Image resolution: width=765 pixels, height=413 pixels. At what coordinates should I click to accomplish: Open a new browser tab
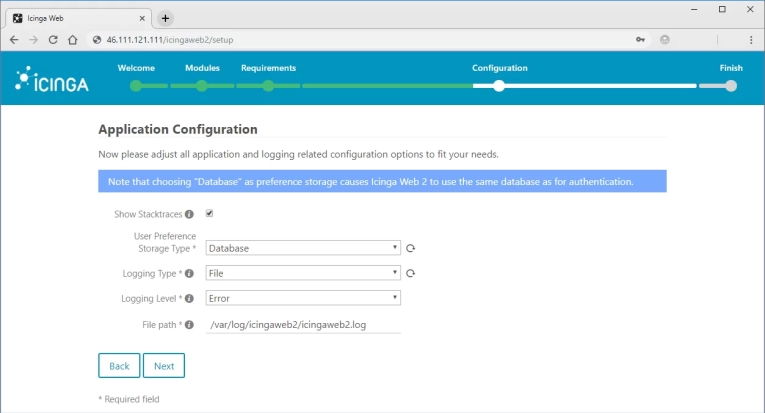point(166,18)
